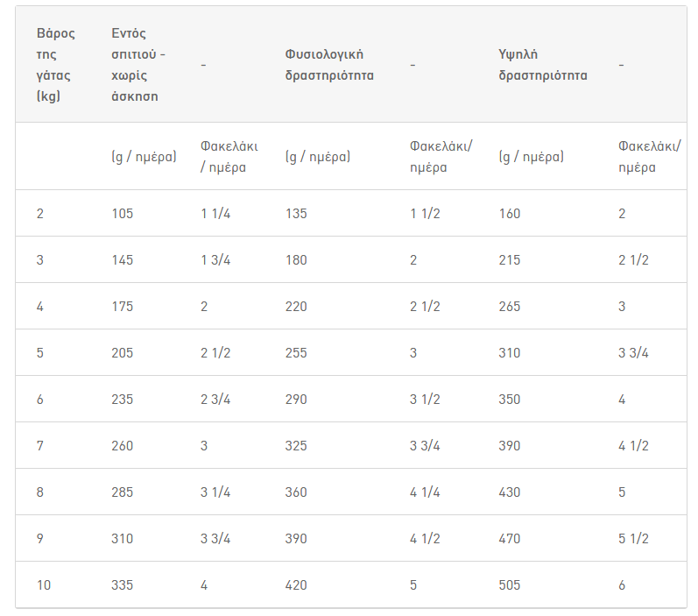The image size is (698, 616).
Task: Click the 'Υψηλή δραστηριότητα' column header
Action: pos(543,65)
